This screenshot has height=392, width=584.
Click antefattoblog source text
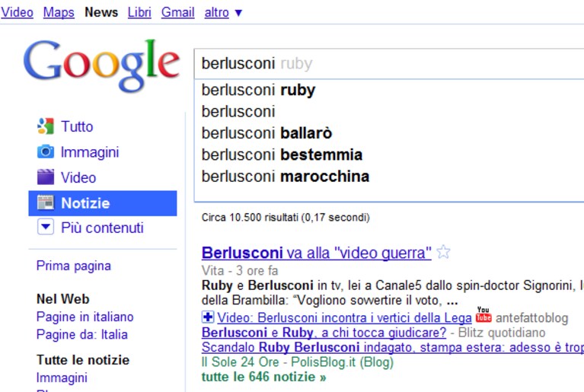coord(532,318)
